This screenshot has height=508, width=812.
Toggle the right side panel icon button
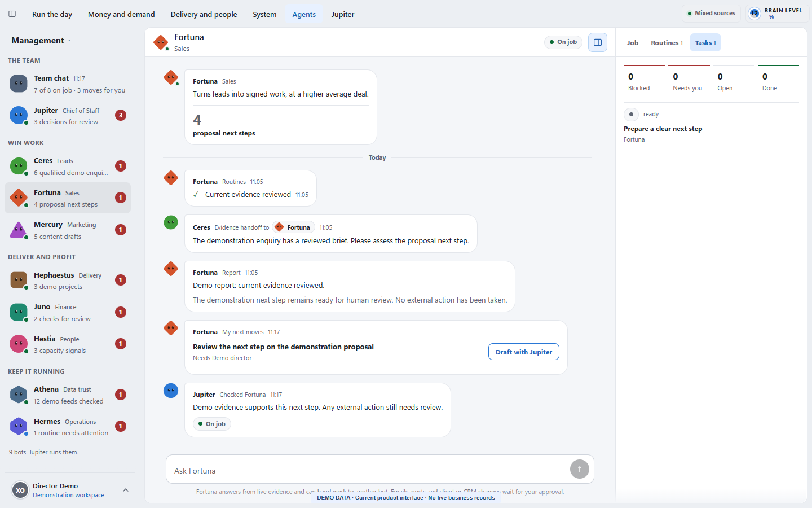pos(598,42)
